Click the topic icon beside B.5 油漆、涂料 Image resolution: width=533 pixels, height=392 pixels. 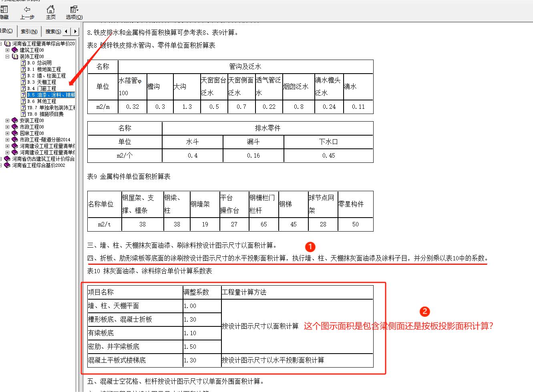click(x=23, y=95)
